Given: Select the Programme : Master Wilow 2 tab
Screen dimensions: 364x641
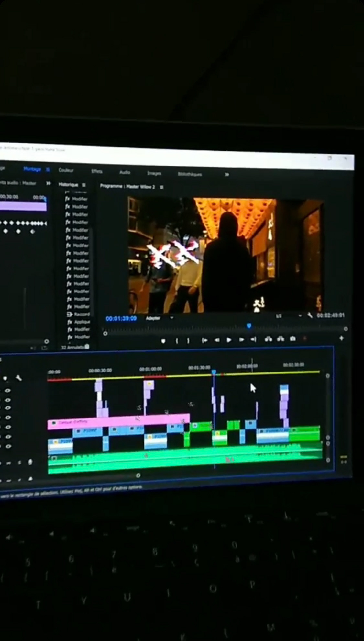Looking at the screenshot, I should tap(127, 186).
